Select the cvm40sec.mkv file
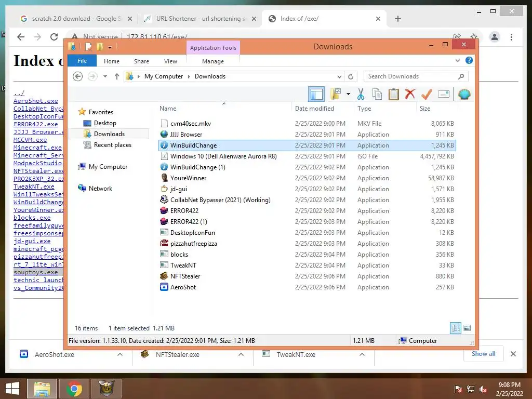Screen dimensions: 532x399 [x=307, y=124]
